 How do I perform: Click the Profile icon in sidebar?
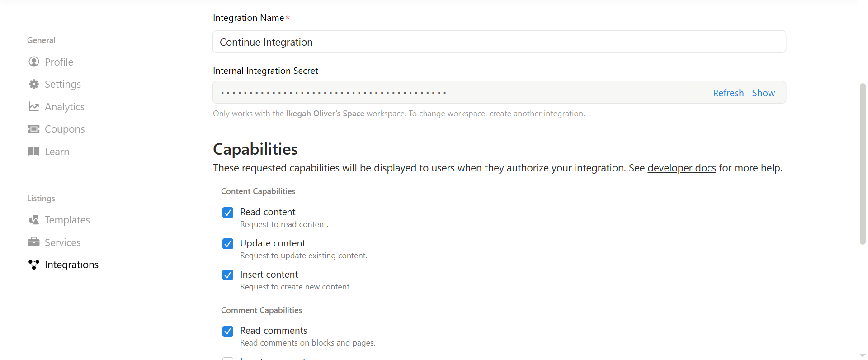tap(34, 62)
